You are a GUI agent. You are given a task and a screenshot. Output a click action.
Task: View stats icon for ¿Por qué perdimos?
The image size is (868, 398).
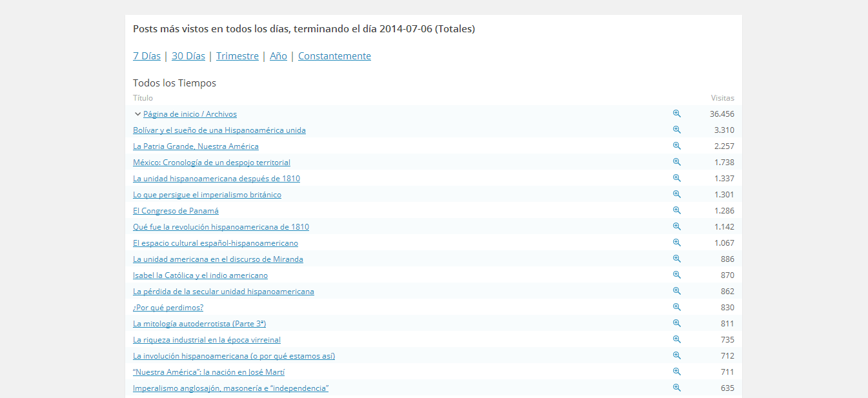676,307
